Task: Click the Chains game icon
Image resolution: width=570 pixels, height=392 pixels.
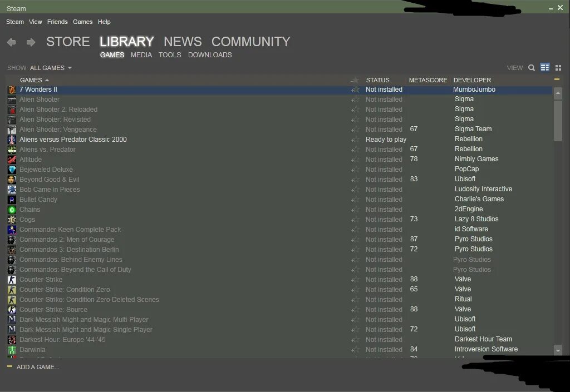Action: (x=12, y=210)
